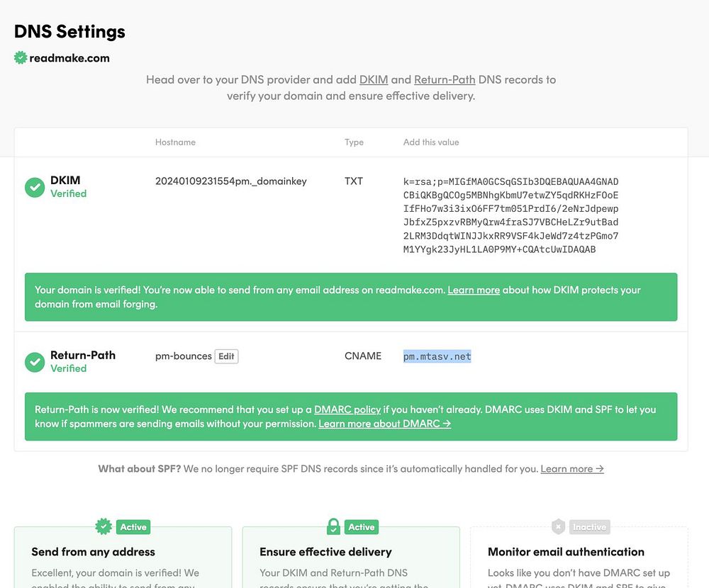Open the Return-Path link in the intro text

pos(445,79)
